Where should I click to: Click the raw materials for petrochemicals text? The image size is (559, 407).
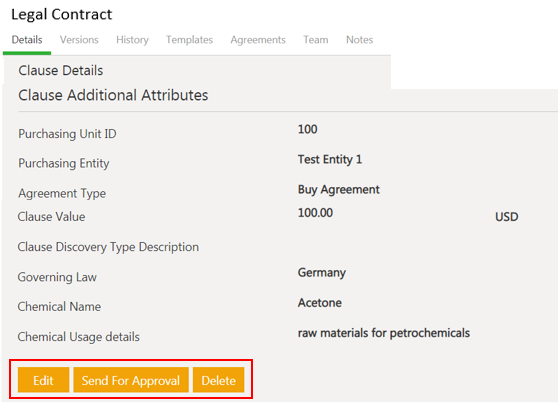tap(384, 333)
